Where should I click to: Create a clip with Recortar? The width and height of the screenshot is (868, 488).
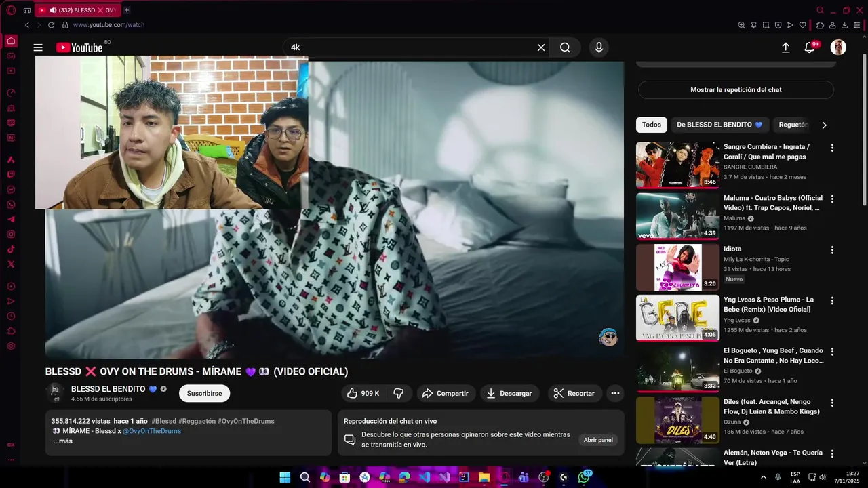click(x=574, y=393)
